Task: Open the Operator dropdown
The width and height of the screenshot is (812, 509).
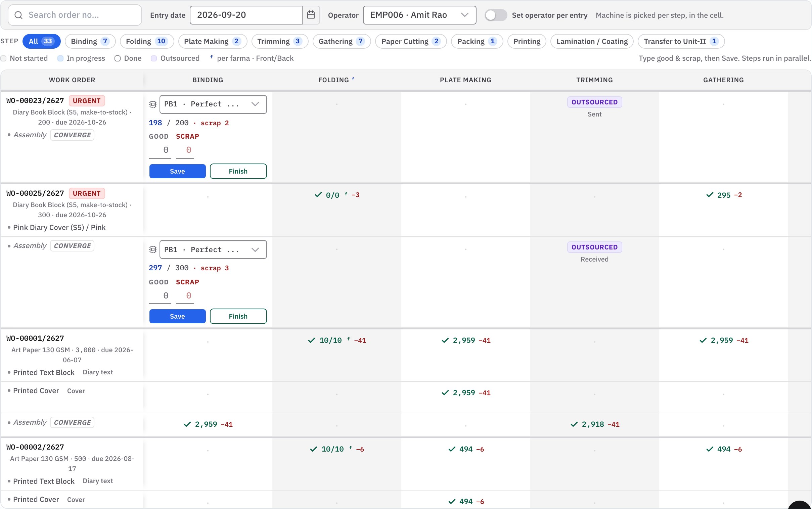Action: (x=419, y=15)
